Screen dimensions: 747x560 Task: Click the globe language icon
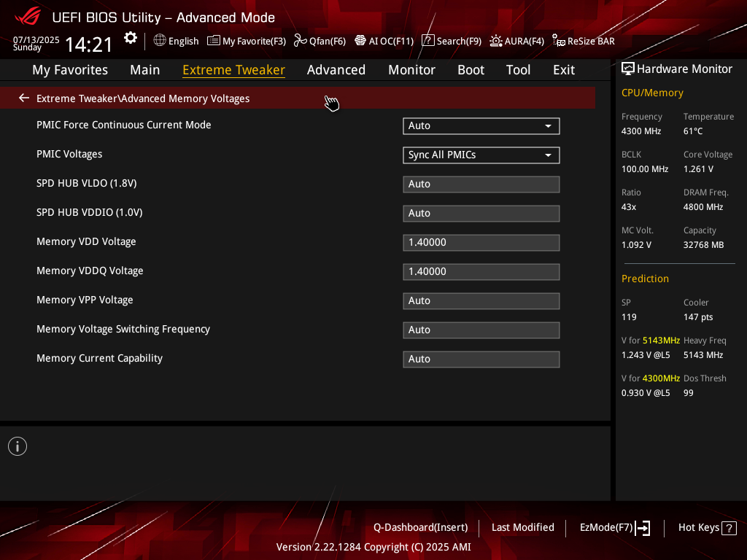160,41
